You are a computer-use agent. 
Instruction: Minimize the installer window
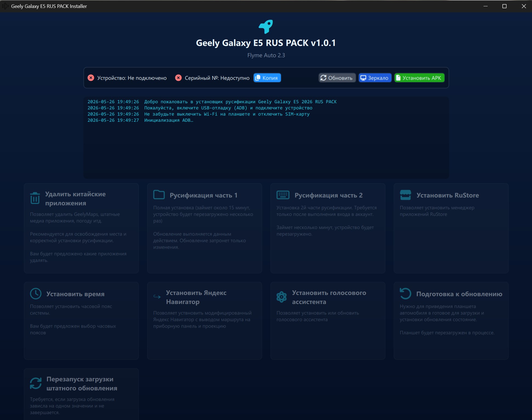(485, 6)
